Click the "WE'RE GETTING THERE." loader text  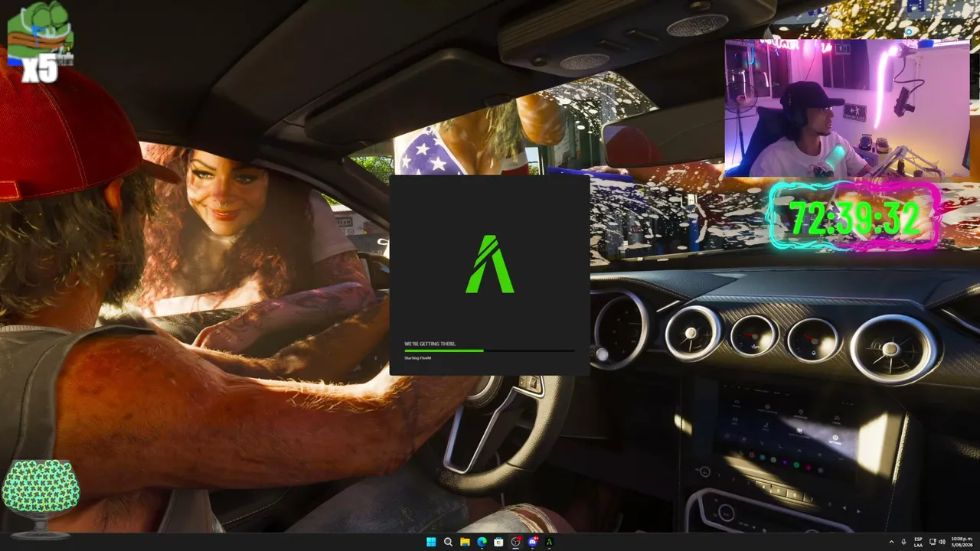(430, 344)
